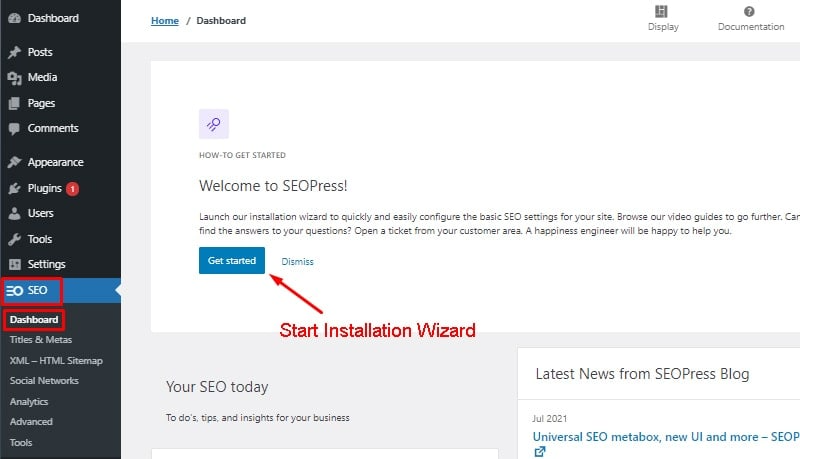The height and width of the screenshot is (459, 834).
Task: Click the Dashboard breadcrumb text
Action: coord(221,21)
